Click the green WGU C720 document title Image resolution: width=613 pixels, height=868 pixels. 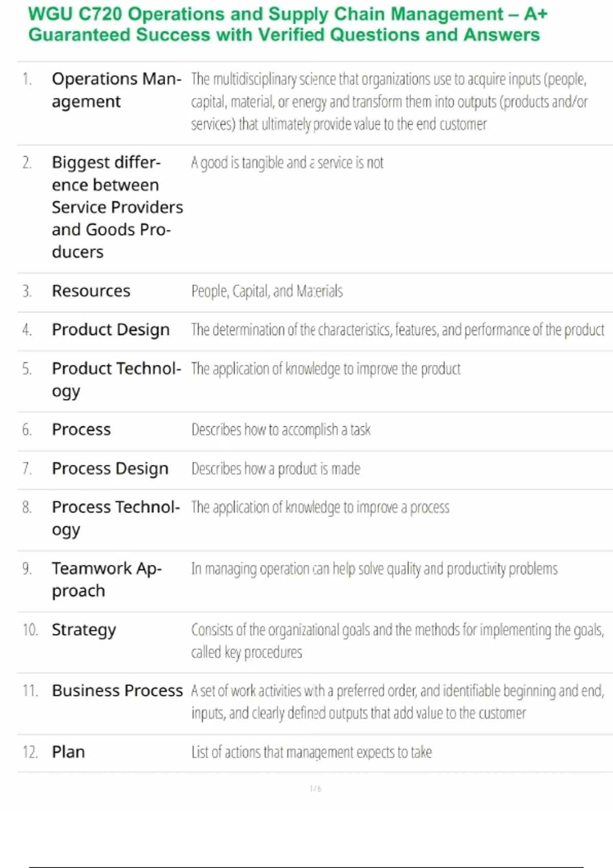point(288,25)
